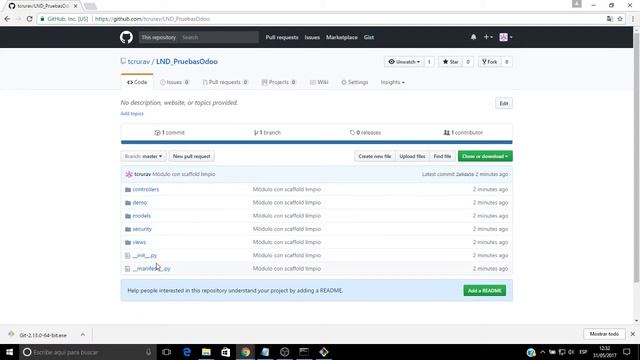Show hidden system tray icons

(542, 352)
